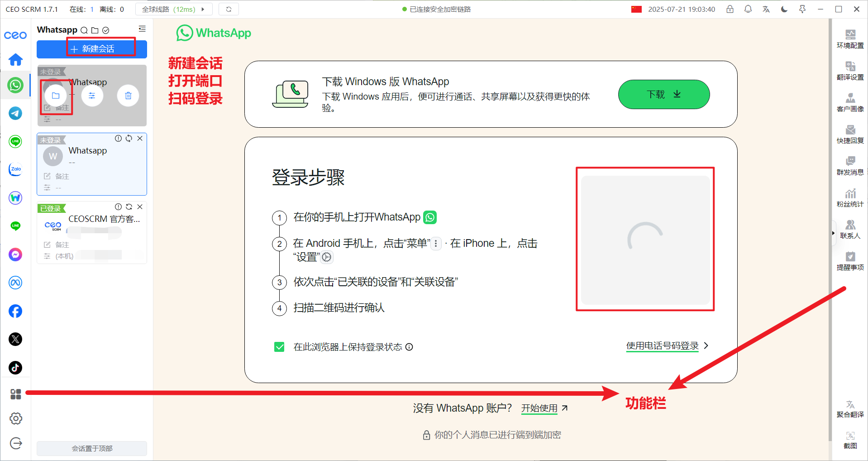Toggle the pin-window icon in the title bar
Screen dimensions: 868x461
802,9
